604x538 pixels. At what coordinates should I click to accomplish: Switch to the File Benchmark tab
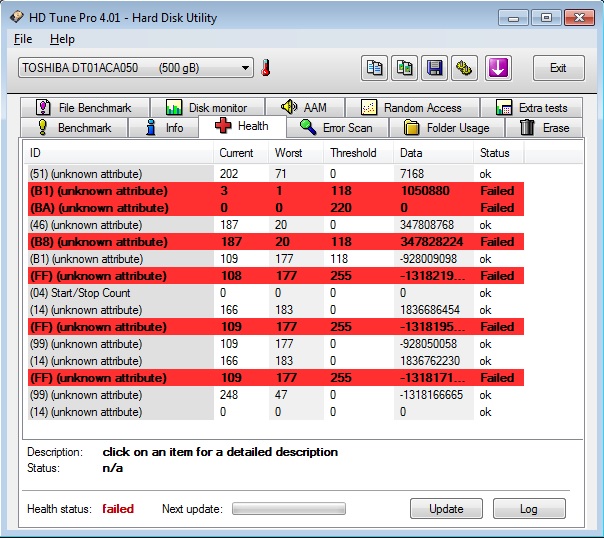click(x=85, y=107)
